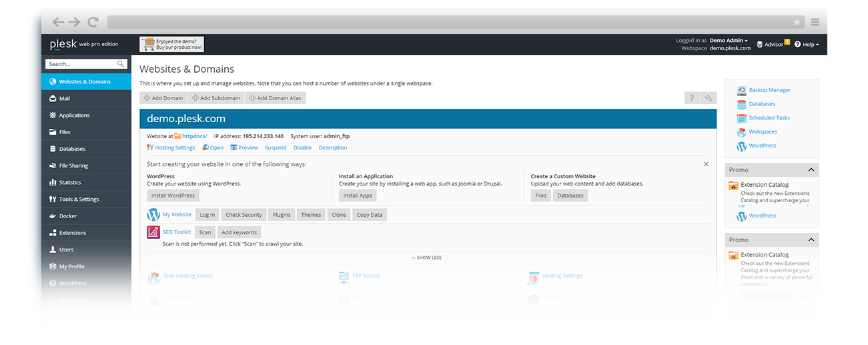Click the Statistics chart icon in sidebar
This screenshot has width=868, height=345.
(53, 182)
